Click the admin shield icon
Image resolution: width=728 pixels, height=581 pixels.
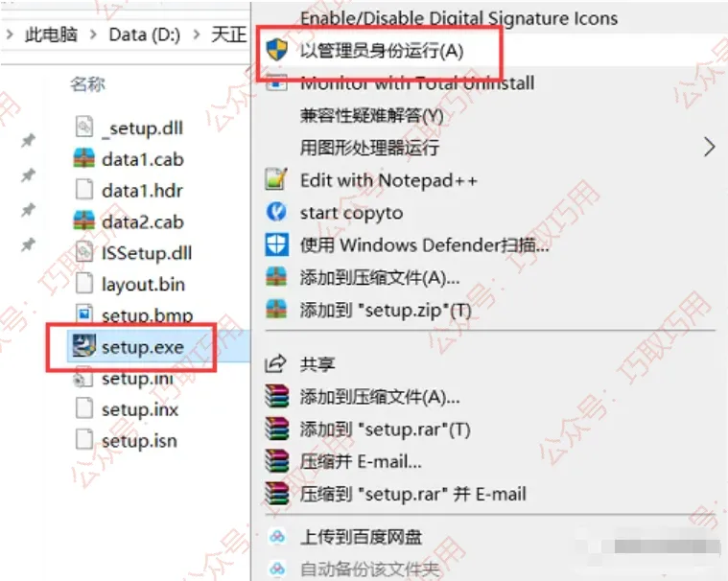point(276,50)
